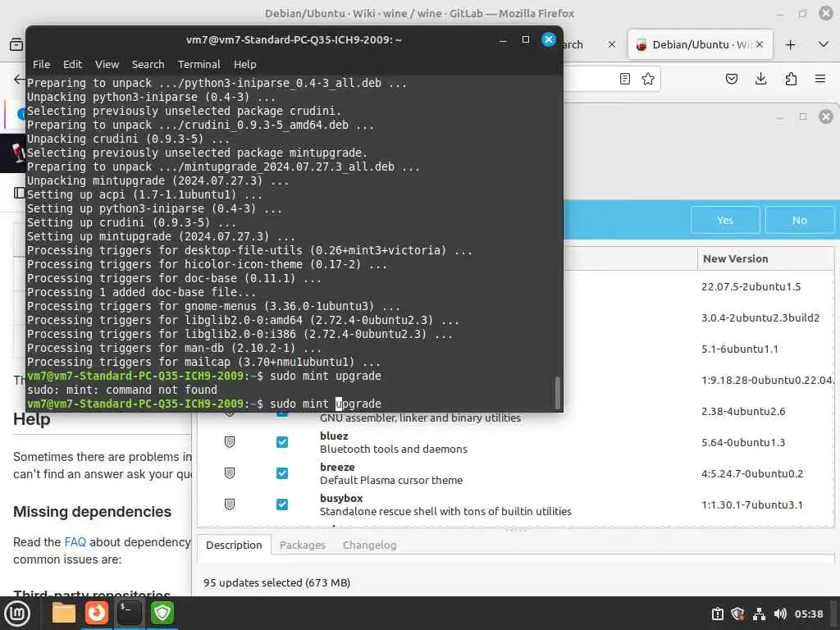Open the Linux Mint start menu
Screen dimensions: 840x630
(17, 613)
